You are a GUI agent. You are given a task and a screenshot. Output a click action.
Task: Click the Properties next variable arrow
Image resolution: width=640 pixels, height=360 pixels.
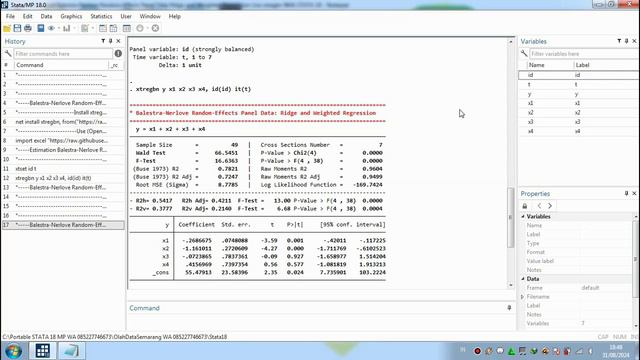[x=550, y=206]
